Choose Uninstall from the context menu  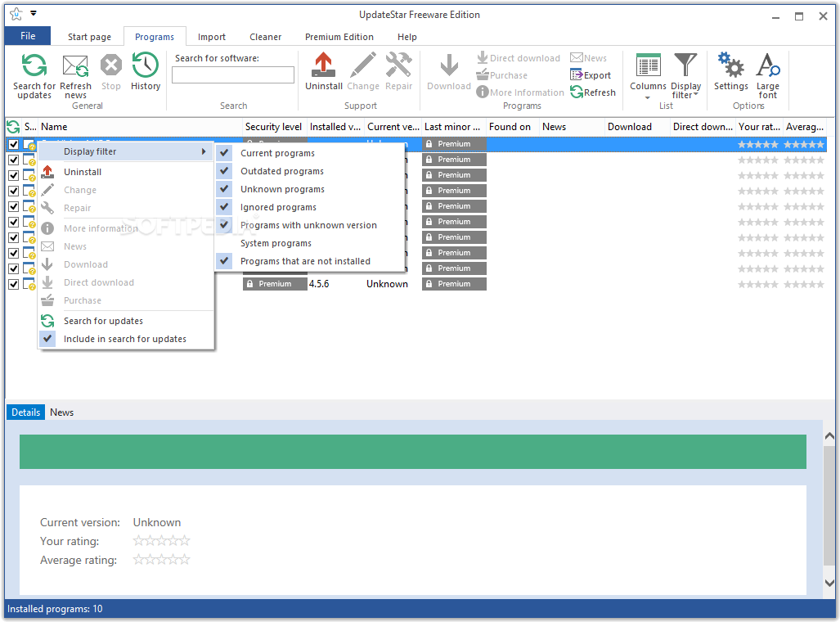click(x=83, y=172)
